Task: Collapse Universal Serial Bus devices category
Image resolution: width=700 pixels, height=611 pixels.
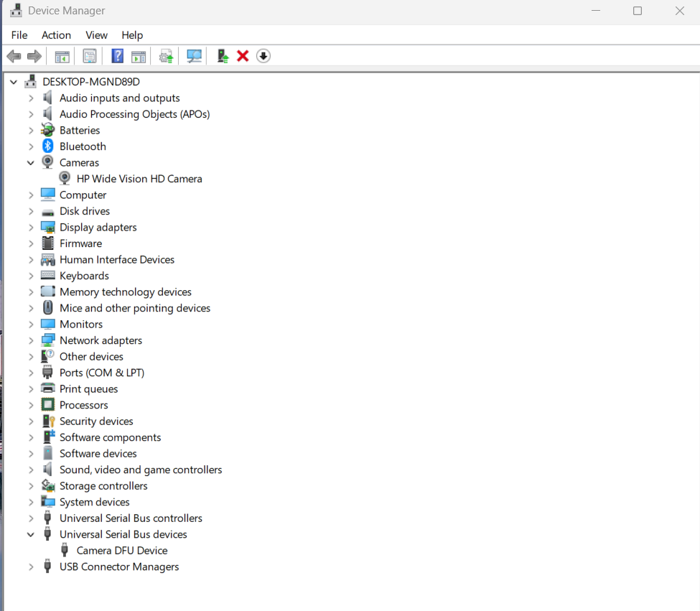Action: 31,535
